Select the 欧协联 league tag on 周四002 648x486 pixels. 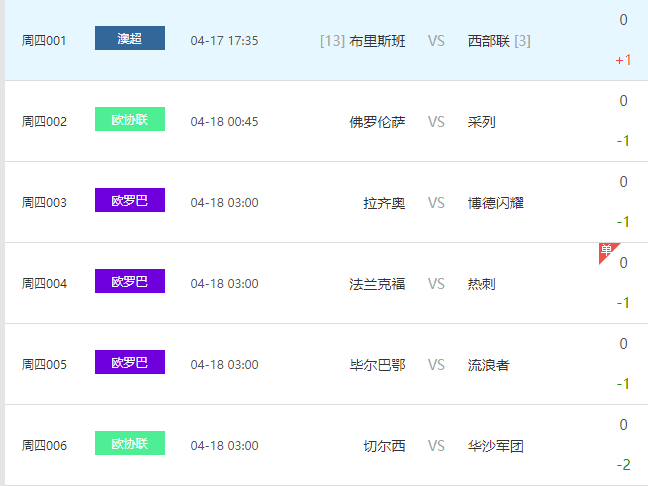130,119
